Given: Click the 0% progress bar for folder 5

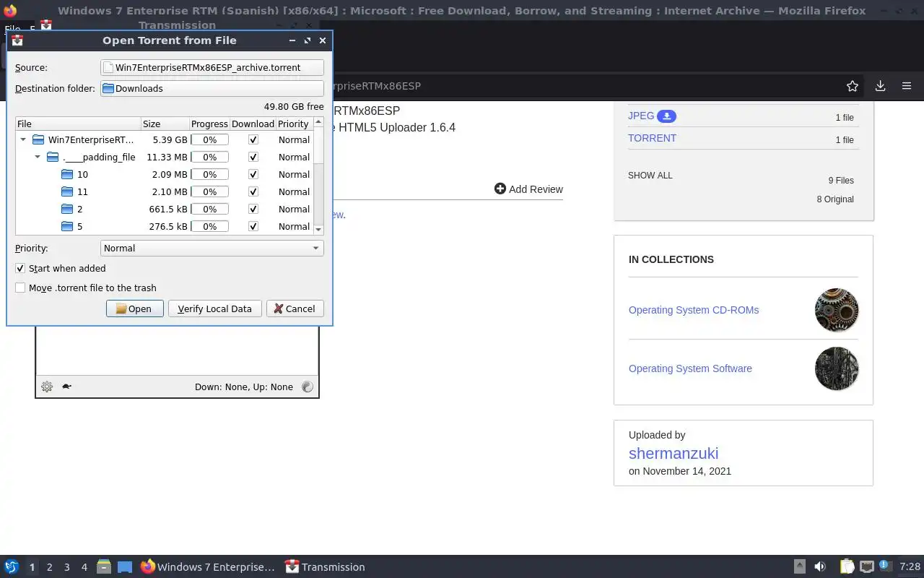Looking at the screenshot, I should tap(209, 226).
